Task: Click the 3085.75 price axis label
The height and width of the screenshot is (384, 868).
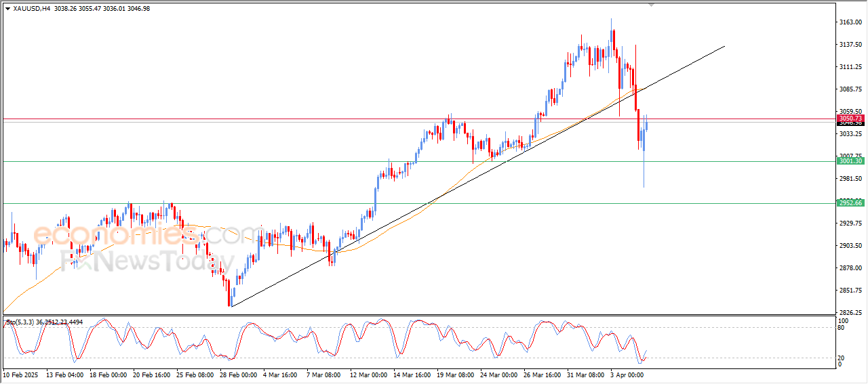Action: (850, 89)
